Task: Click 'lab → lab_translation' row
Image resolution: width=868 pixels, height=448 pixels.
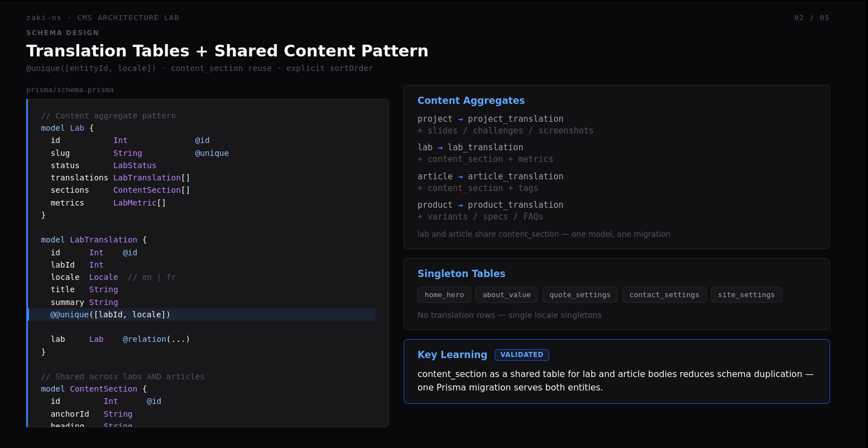Action: (x=471, y=147)
